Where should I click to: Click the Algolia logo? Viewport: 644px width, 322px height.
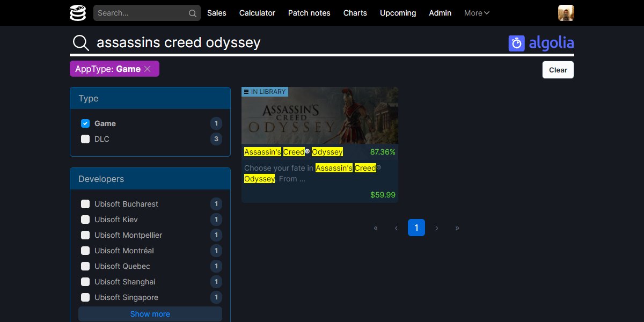point(541,43)
